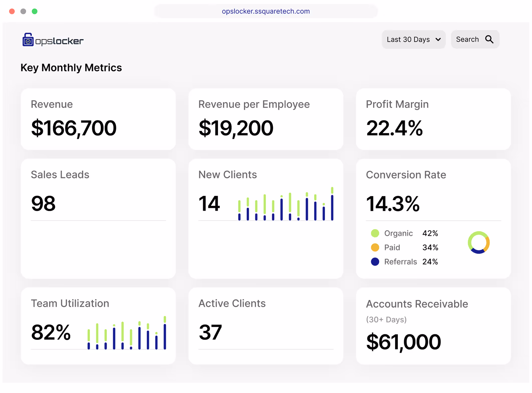Click the opslocker padlock logo icon

pyautogui.click(x=28, y=40)
